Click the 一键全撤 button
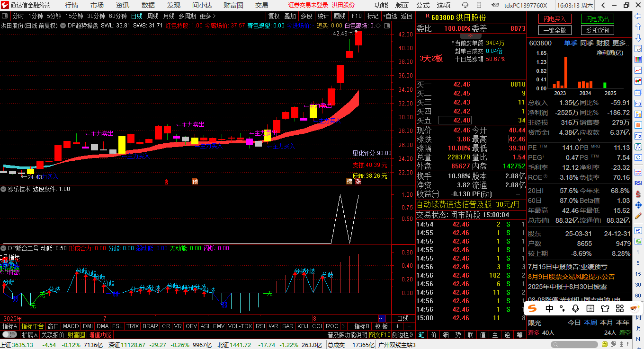This screenshot has width=644, height=349. [555, 30]
